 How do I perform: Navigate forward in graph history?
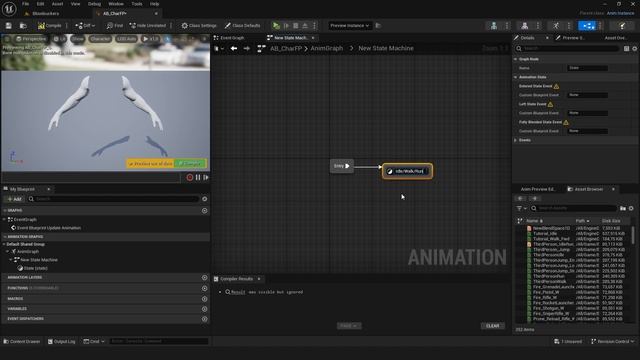click(x=247, y=49)
